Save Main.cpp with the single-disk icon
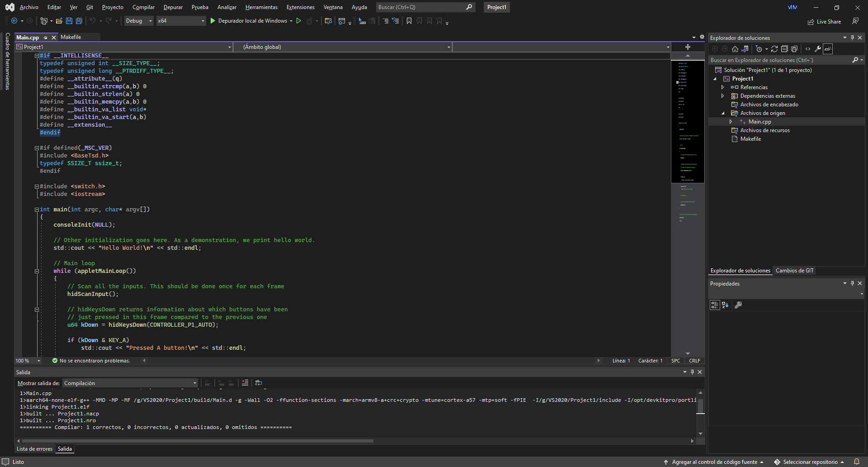Image resolution: width=868 pixels, height=467 pixels. point(69,21)
